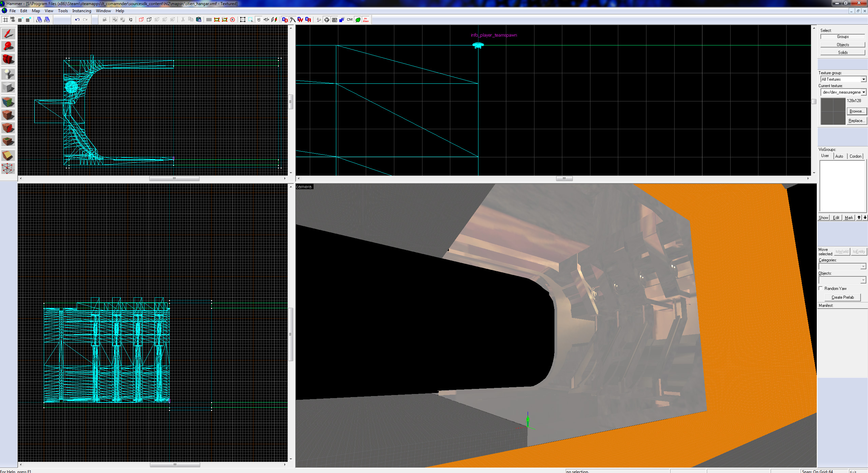
Task: Click the Undo arrow in toolbar
Action: [x=77, y=20]
